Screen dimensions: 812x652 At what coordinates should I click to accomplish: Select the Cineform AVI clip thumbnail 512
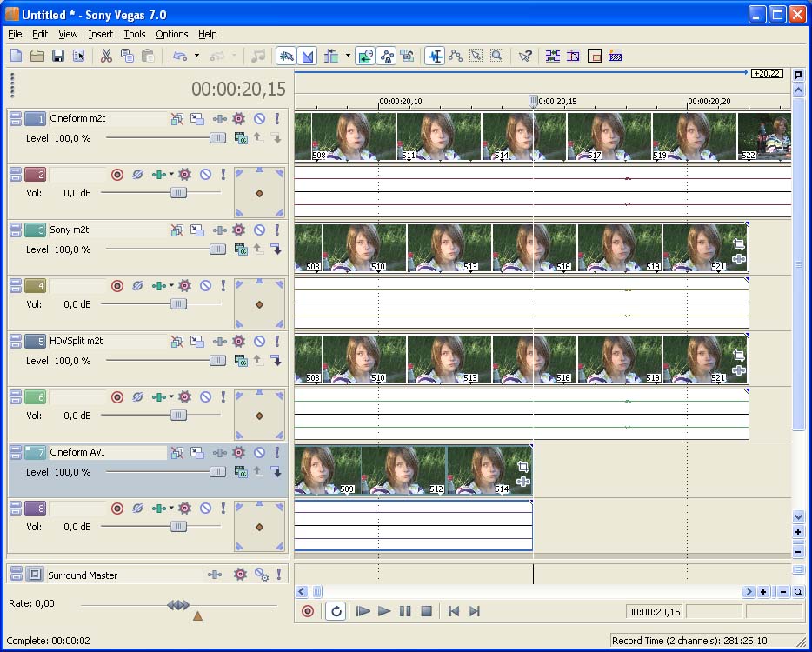pos(404,470)
